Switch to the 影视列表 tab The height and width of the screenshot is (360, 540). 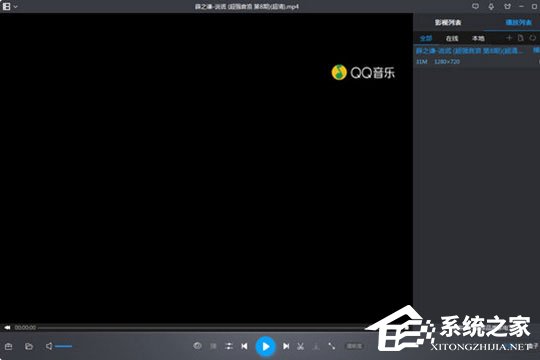pos(448,23)
